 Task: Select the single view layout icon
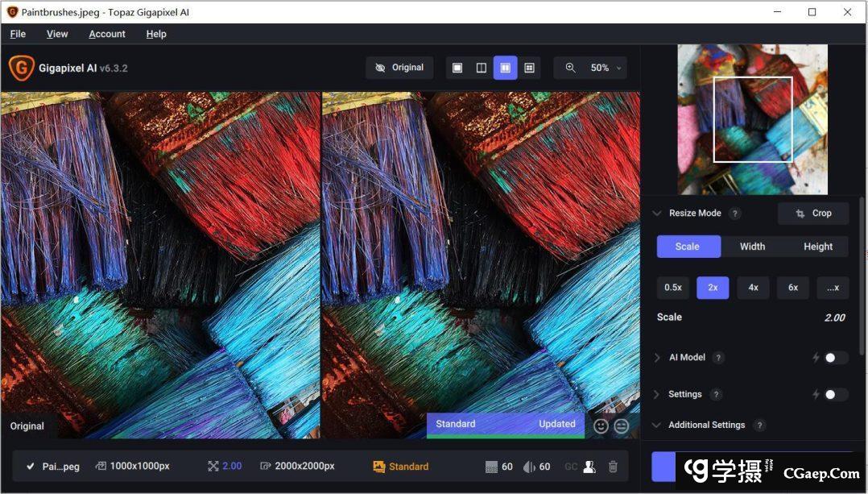pos(457,68)
